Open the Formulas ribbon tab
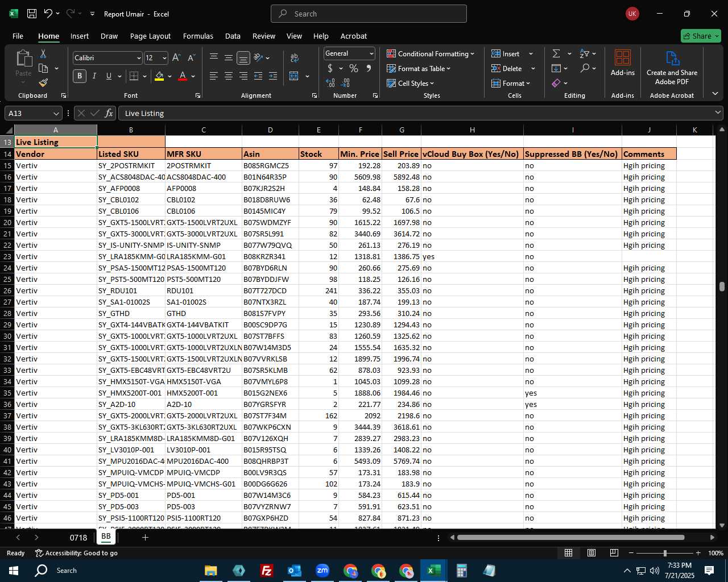This screenshot has height=582, width=728. tap(198, 36)
